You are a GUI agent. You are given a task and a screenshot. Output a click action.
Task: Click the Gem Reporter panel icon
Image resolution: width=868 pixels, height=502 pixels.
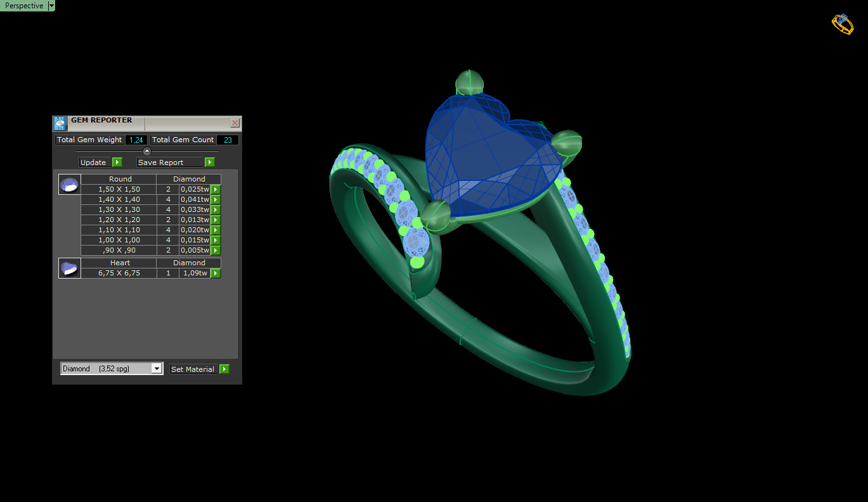tap(60, 123)
